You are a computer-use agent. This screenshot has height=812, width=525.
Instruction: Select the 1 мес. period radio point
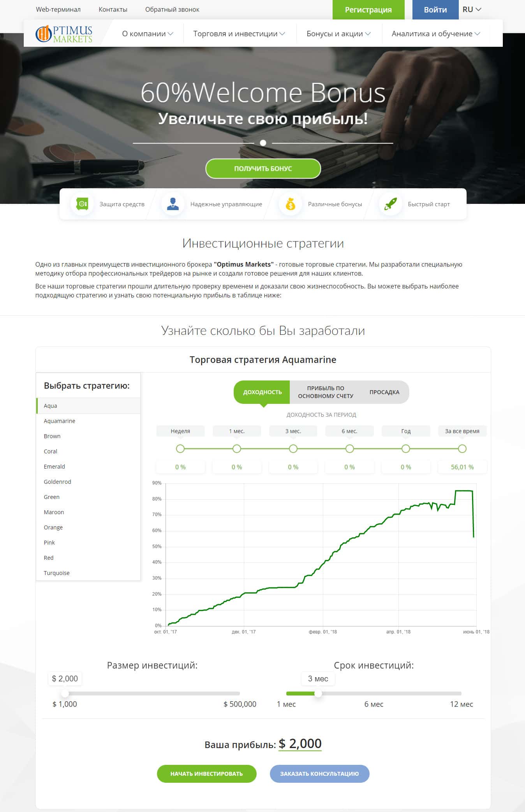(x=237, y=449)
